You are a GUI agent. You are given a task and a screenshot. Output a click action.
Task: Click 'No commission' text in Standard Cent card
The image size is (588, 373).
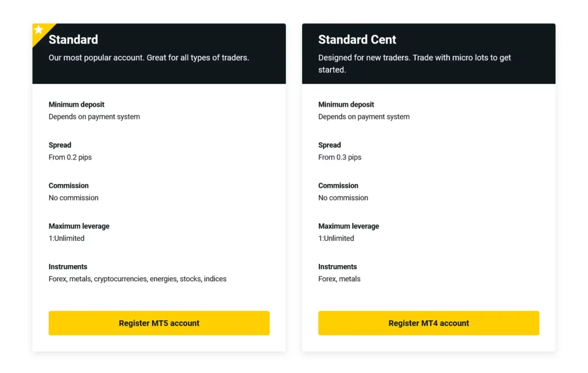click(343, 198)
